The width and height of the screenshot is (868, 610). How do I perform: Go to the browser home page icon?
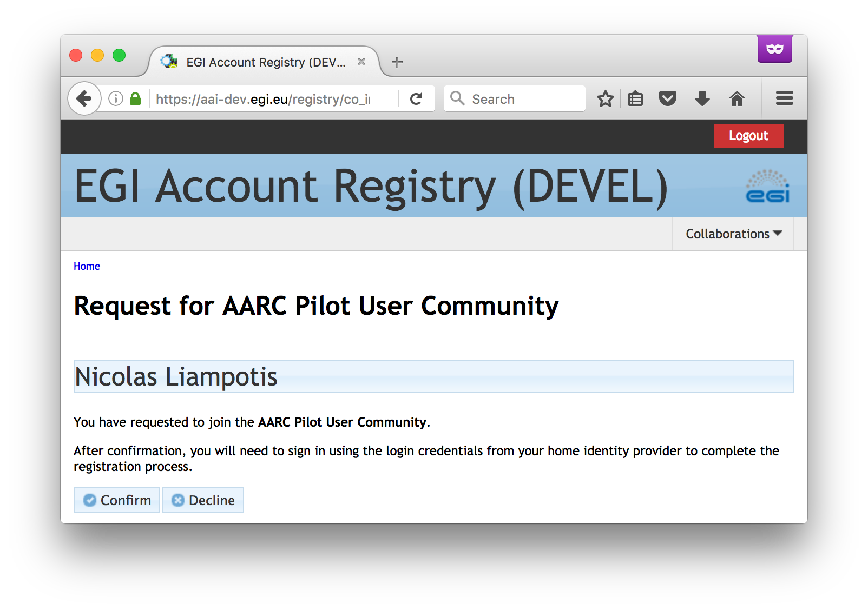tap(737, 98)
